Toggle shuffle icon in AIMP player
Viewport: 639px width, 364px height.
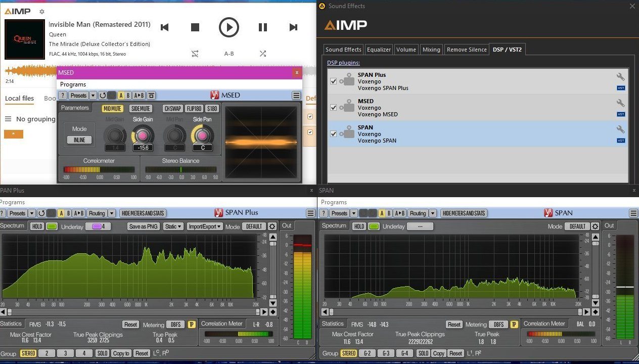click(263, 53)
